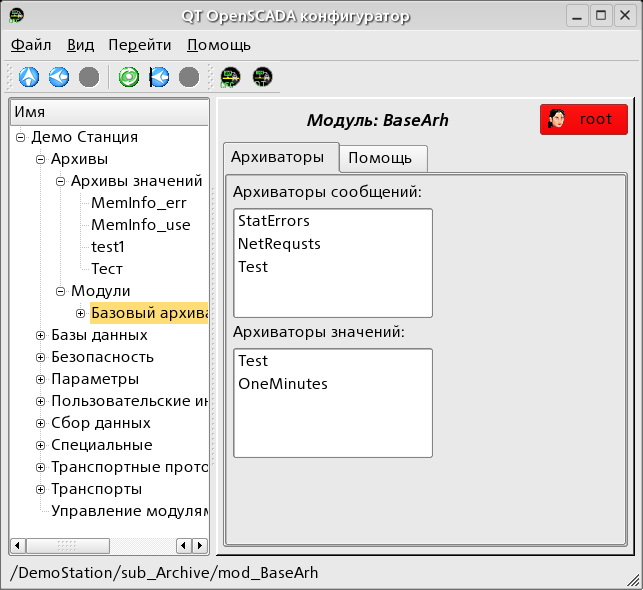Click the tree panel's horizontal scrollbar right arrow
643x590 pixels.
199,545
